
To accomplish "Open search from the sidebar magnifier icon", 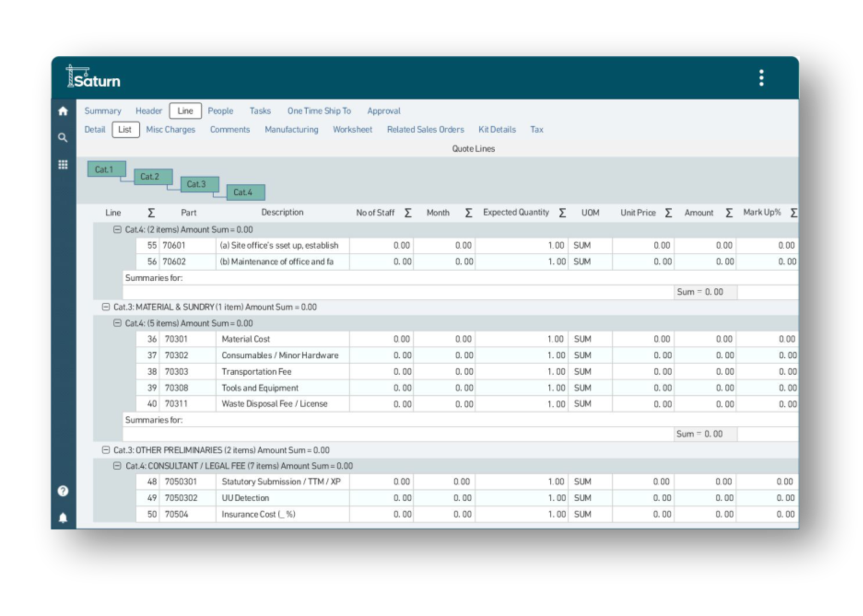I will pos(63,138).
